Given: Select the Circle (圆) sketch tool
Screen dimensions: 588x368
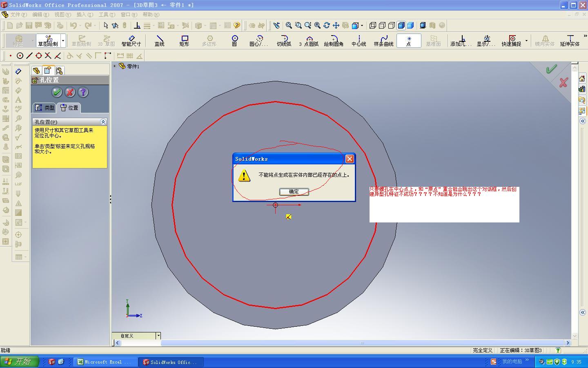Looking at the screenshot, I should 234,41.
